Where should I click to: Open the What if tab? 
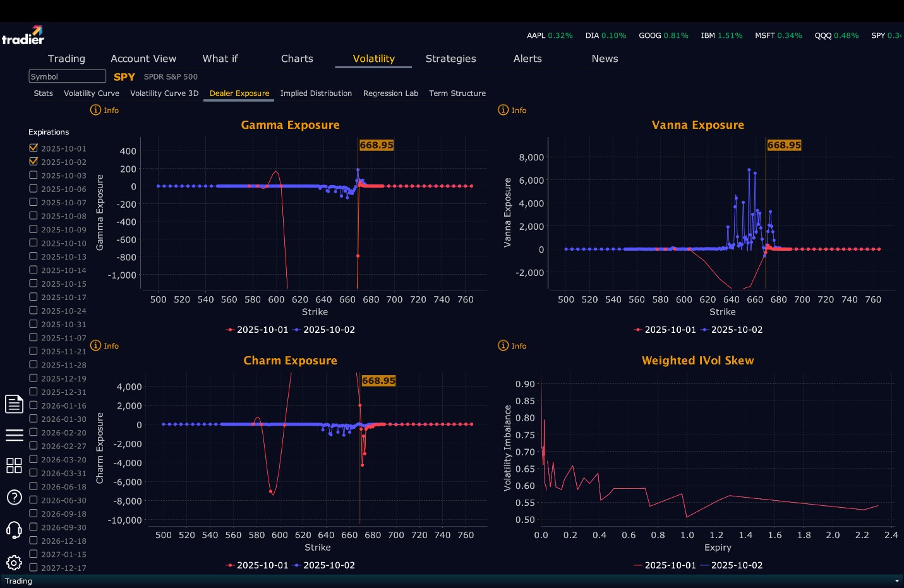pos(220,59)
